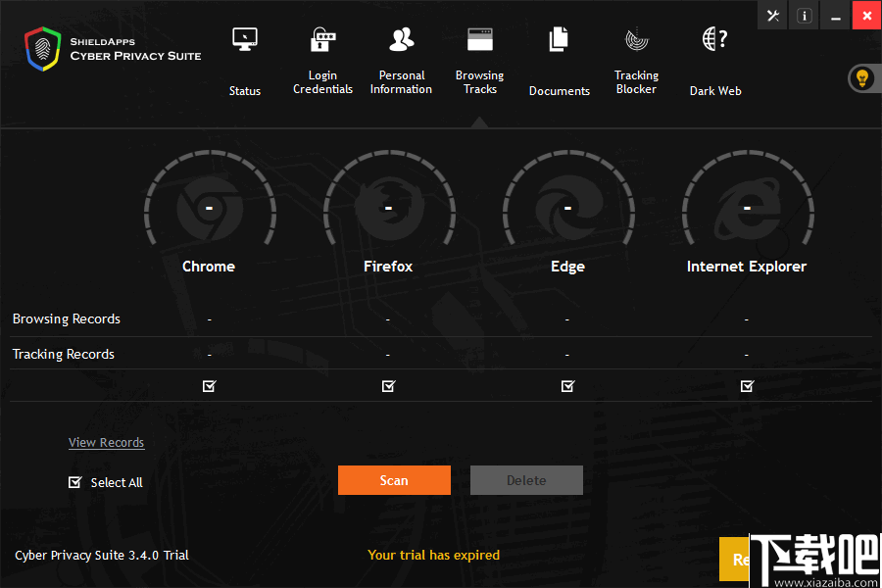Open the Documents pages icon
The image size is (882, 588).
point(559,39)
